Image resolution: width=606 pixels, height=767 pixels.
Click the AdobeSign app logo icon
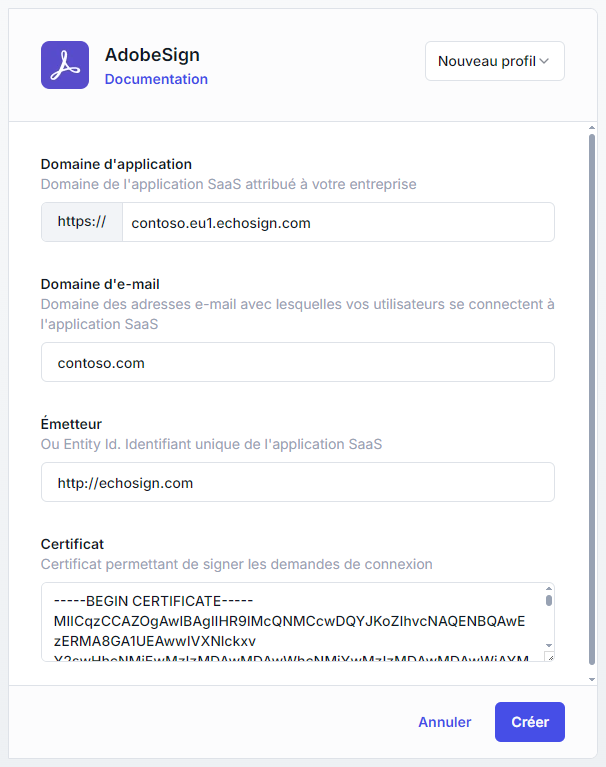(x=65, y=65)
